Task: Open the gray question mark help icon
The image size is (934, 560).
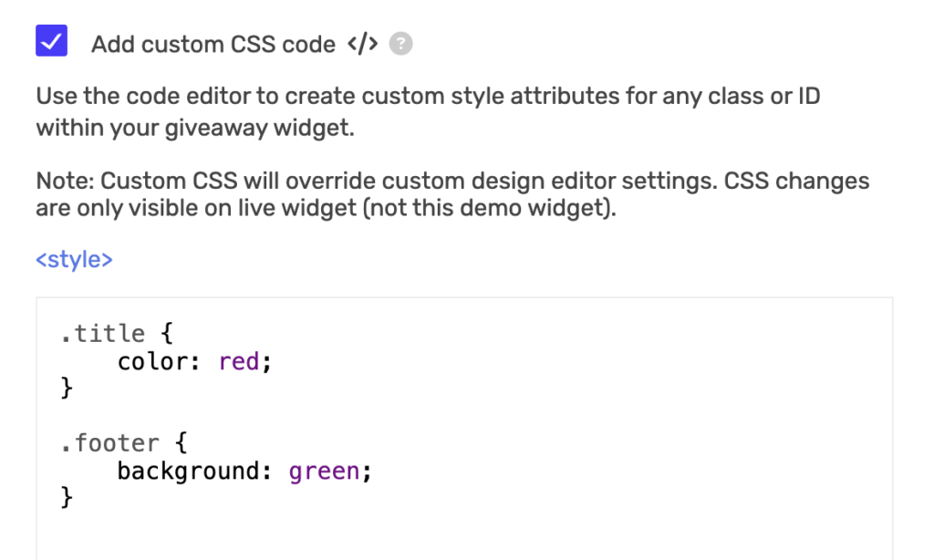Action: pyautogui.click(x=400, y=43)
